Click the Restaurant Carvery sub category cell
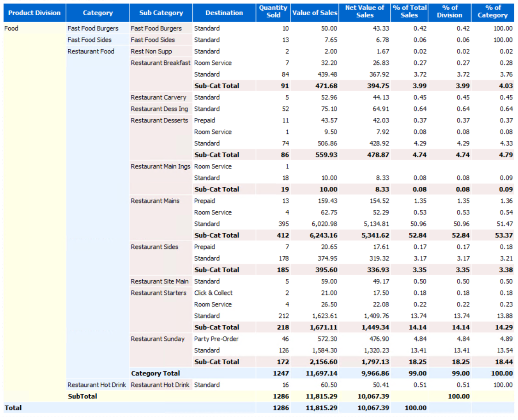Image resolution: width=518 pixels, height=420 pixels. point(158,98)
